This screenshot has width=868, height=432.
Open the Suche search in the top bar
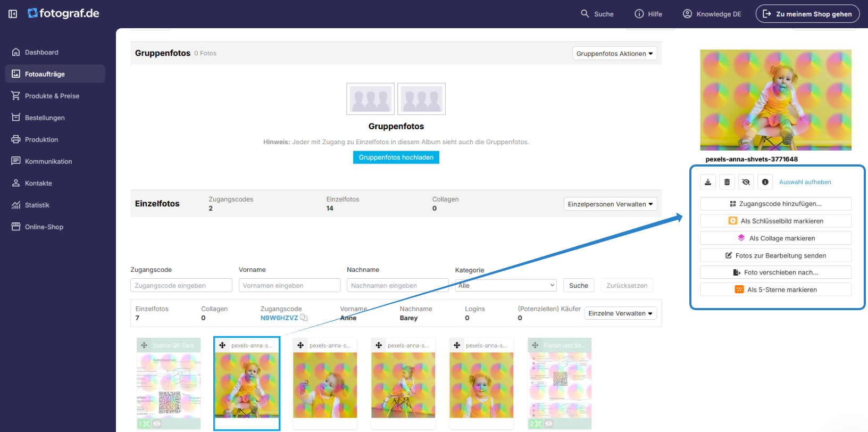pyautogui.click(x=597, y=14)
